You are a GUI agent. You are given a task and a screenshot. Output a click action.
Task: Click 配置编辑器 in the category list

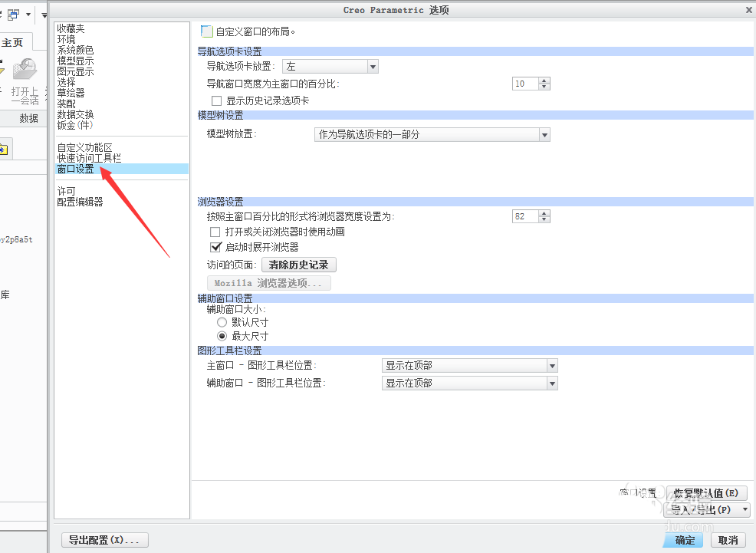point(80,202)
